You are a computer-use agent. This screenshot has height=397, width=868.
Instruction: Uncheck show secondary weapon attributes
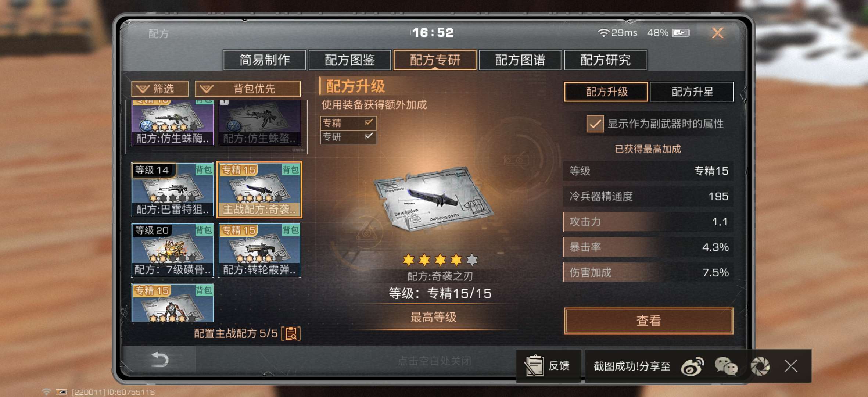coord(595,124)
